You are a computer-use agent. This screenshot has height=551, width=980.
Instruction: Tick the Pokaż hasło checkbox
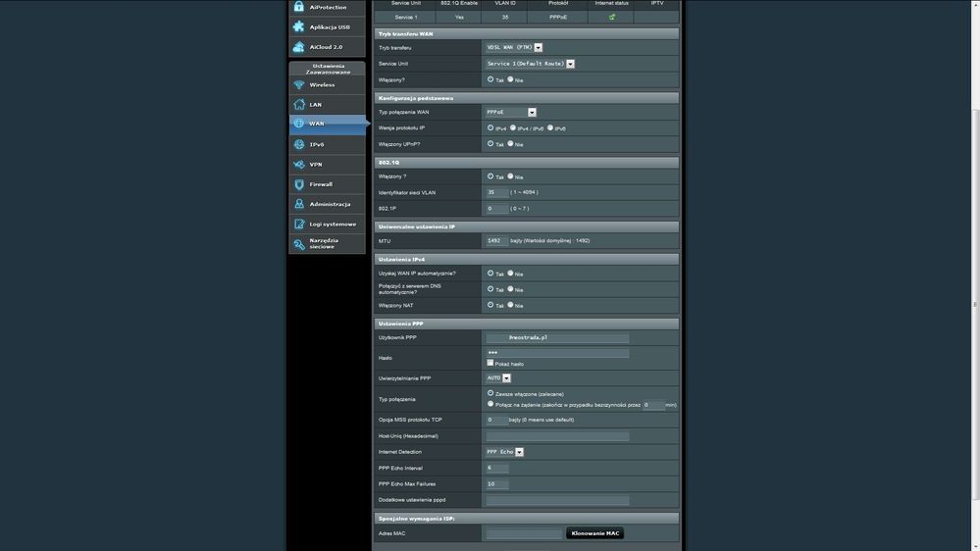pyautogui.click(x=490, y=363)
